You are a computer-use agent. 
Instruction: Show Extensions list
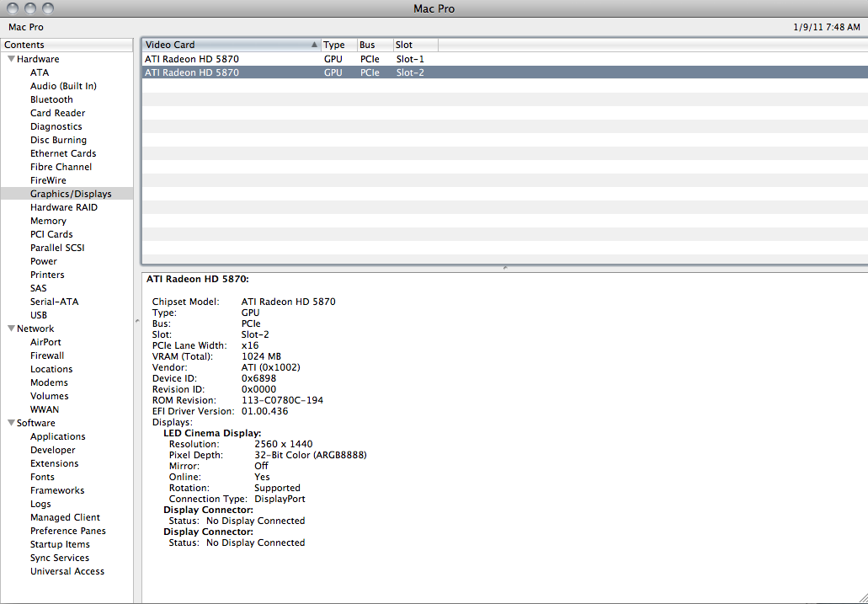click(x=54, y=463)
